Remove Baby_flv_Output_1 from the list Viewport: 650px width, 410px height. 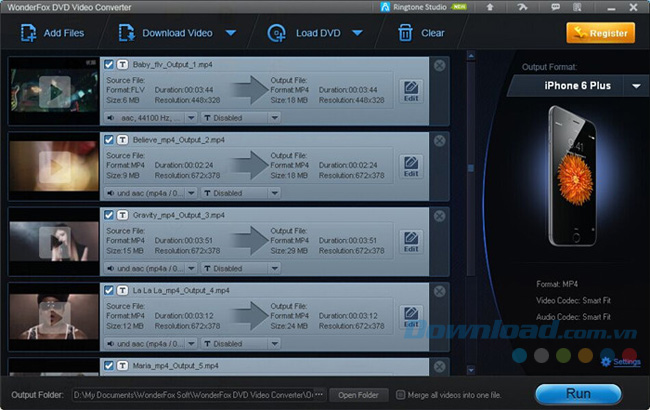click(x=439, y=66)
